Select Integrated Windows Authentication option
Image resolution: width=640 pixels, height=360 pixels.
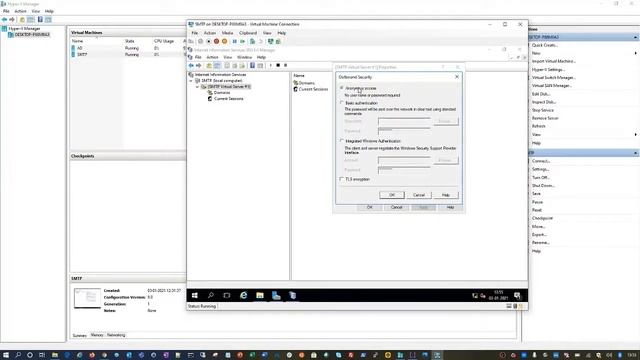pyautogui.click(x=342, y=141)
